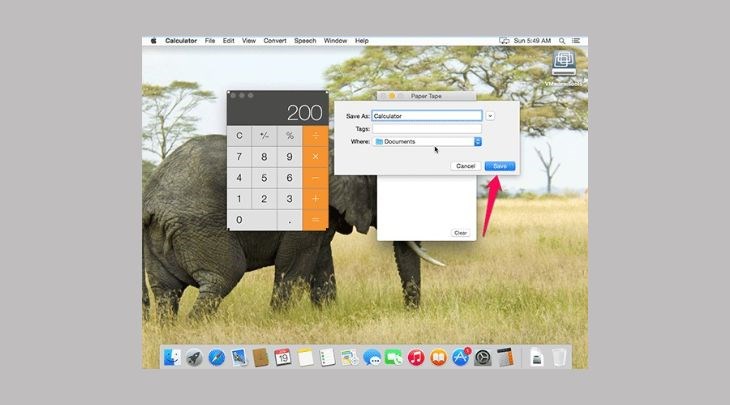Screen dimensions: 730x405
Task: Click the 7 key on calculator
Action: 239,157
